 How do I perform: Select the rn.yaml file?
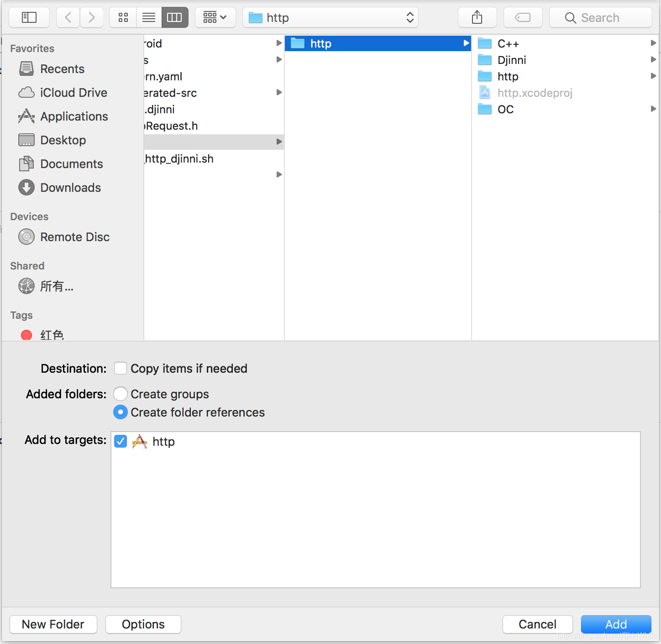pyautogui.click(x=214, y=76)
